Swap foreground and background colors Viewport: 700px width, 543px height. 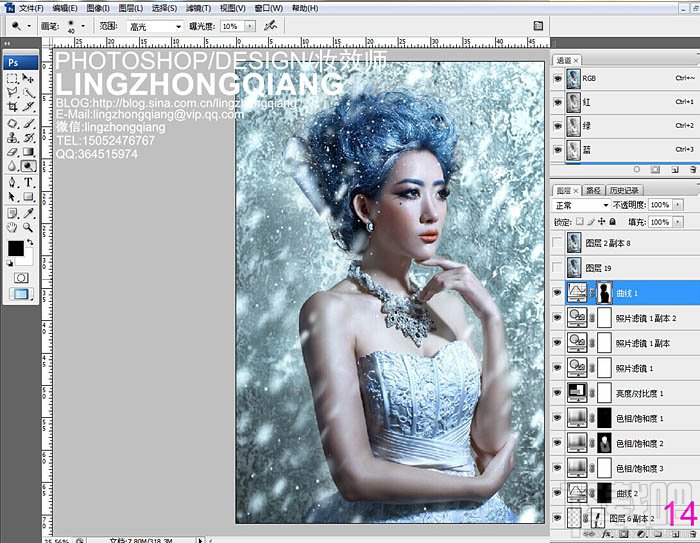[30, 242]
